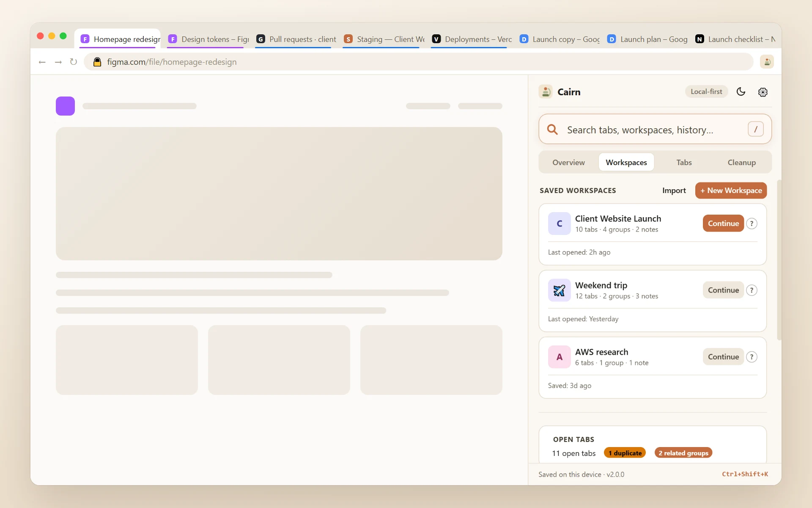
Task: Open help for Weekend trip workspace
Action: 752,290
